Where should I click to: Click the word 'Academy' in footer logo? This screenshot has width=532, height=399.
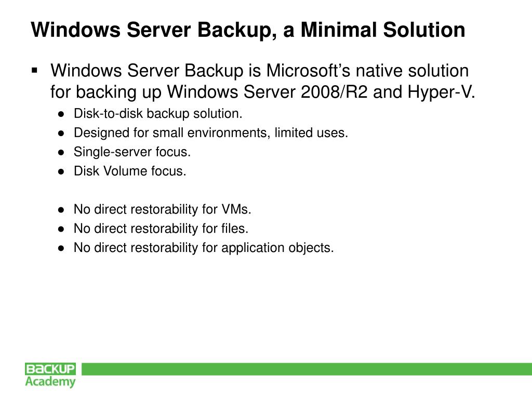[50, 381]
